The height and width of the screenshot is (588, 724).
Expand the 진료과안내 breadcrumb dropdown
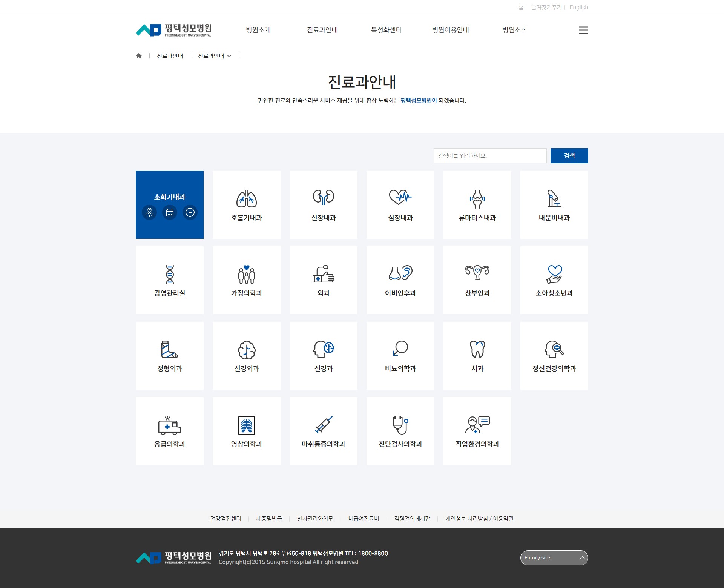tap(215, 56)
